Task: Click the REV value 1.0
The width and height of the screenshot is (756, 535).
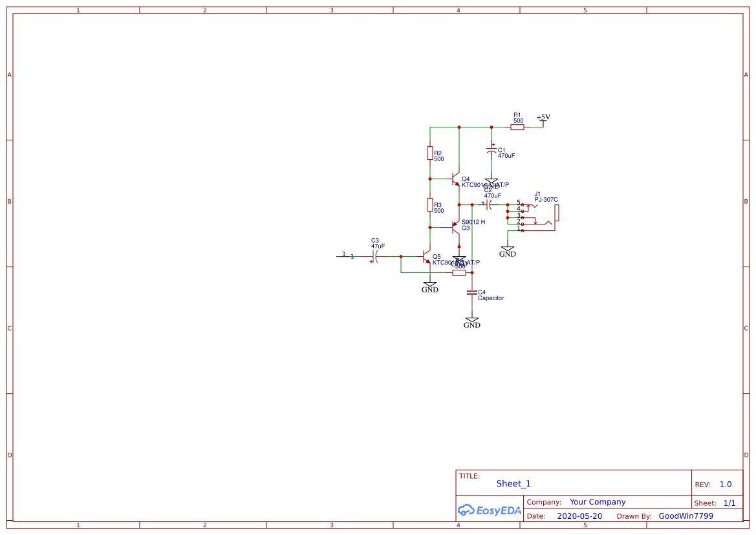Action: (x=725, y=484)
